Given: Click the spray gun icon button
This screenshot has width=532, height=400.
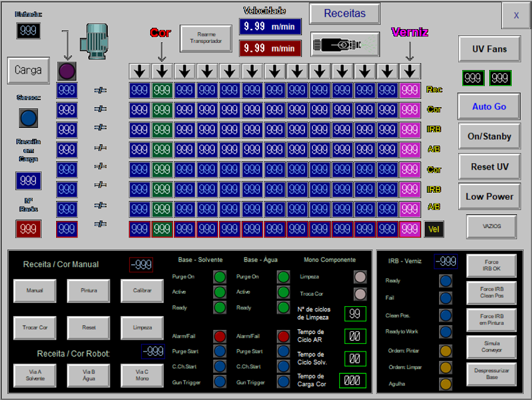Looking at the screenshot, I should point(345,45).
